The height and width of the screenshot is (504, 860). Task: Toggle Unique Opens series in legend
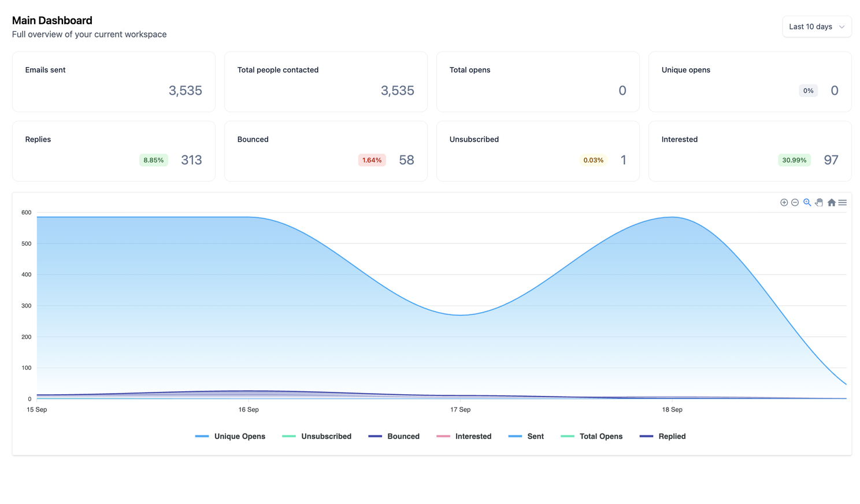point(230,436)
